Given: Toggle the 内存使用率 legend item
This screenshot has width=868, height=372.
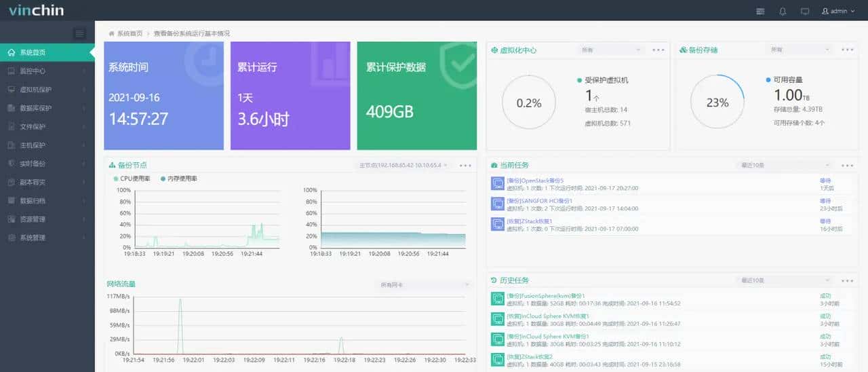Looking at the screenshot, I should pos(178,178).
